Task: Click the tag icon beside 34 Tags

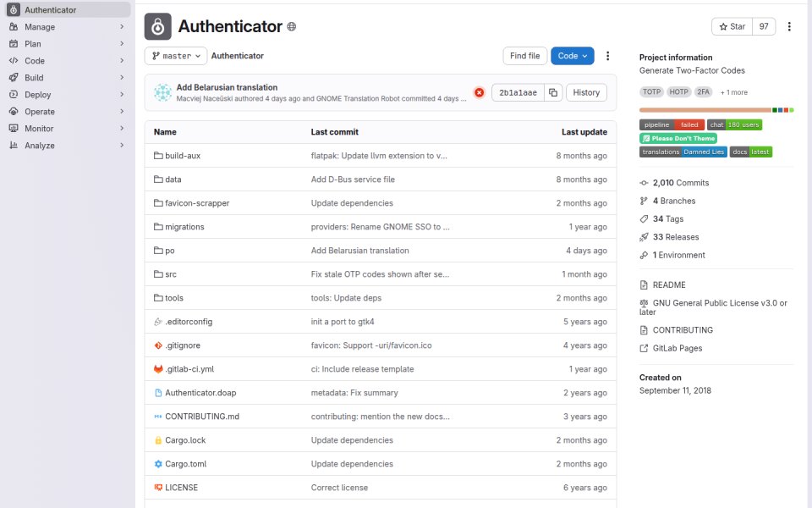Action: 644,218
